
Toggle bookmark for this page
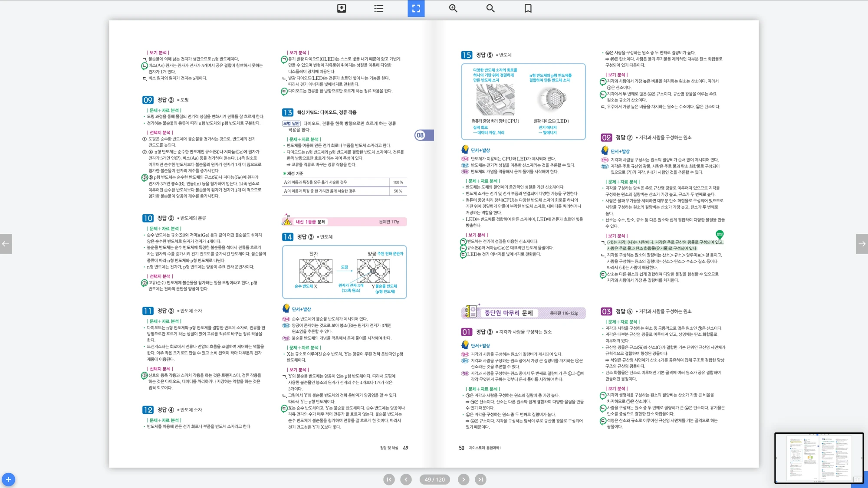(x=528, y=8)
